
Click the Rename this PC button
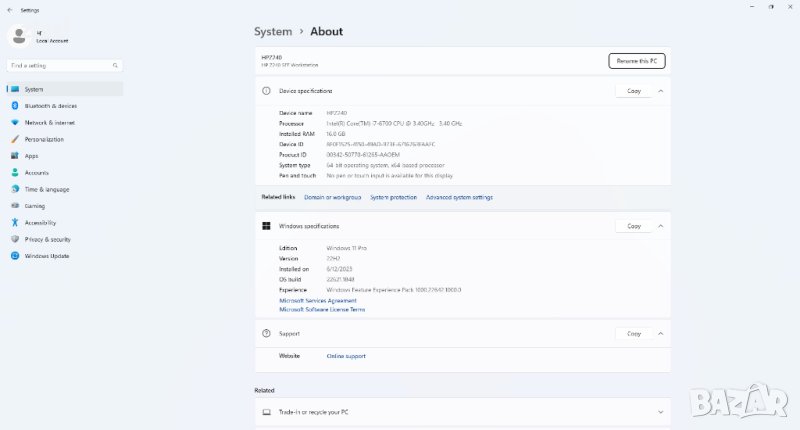click(x=636, y=61)
